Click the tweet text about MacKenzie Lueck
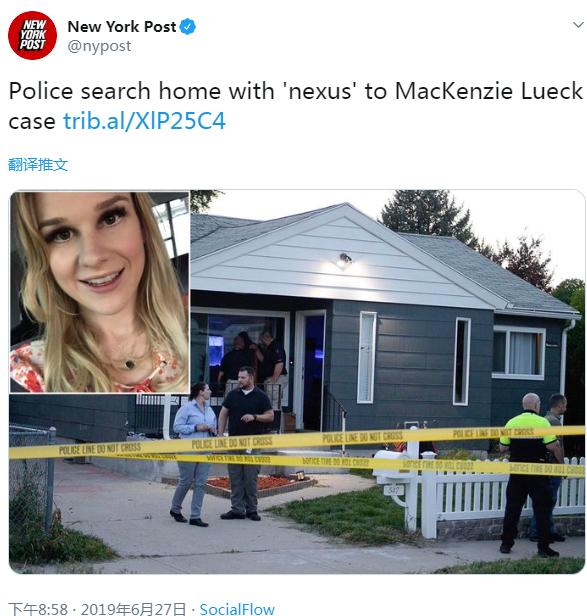The image size is (587, 616). click(295, 105)
